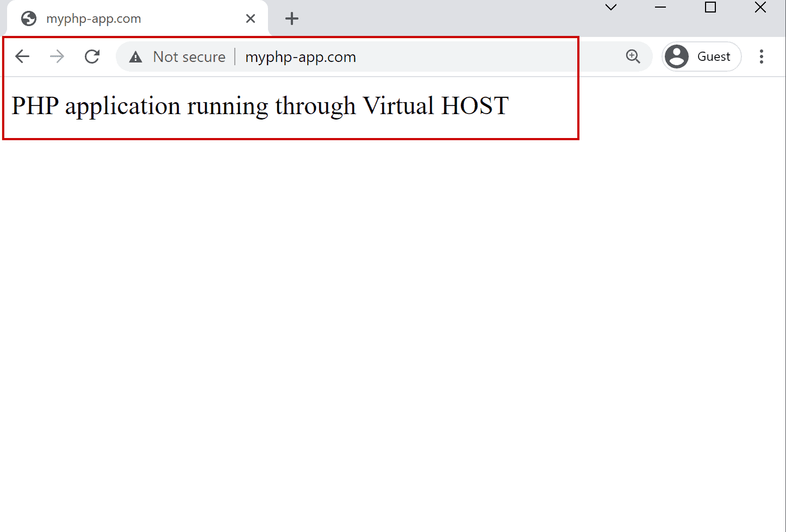Open a new tab with plus button
Image resolution: width=786 pixels, height=532 pixels.
tap(292, 18)
